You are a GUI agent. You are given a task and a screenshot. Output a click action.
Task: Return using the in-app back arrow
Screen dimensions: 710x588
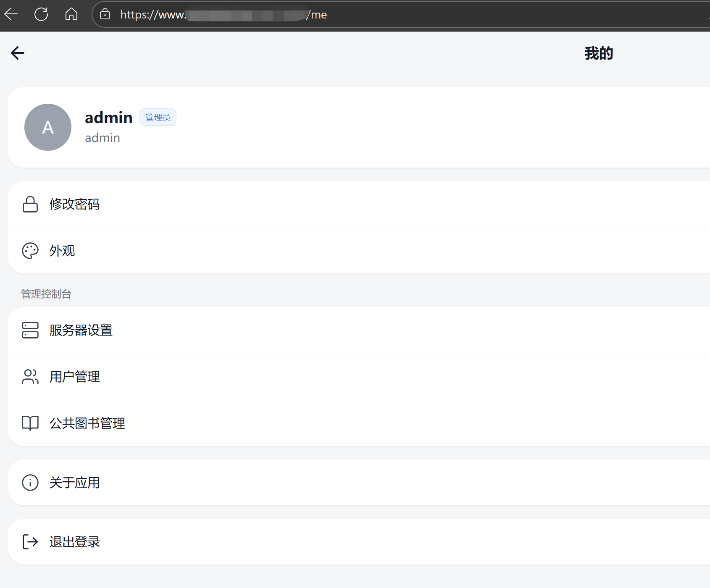pyautogui.click(x=18, y=53)
